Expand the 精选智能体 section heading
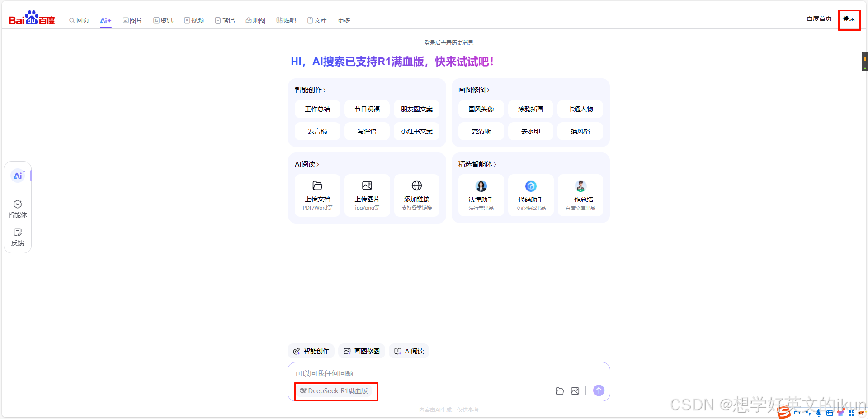 [477, 164]
